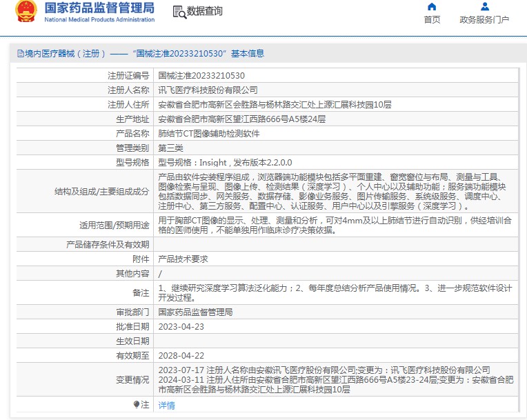Click the 注册证编号 label
Image resolution: width=527 pixels, height=420 pixels.
click(x=128, y=76)
